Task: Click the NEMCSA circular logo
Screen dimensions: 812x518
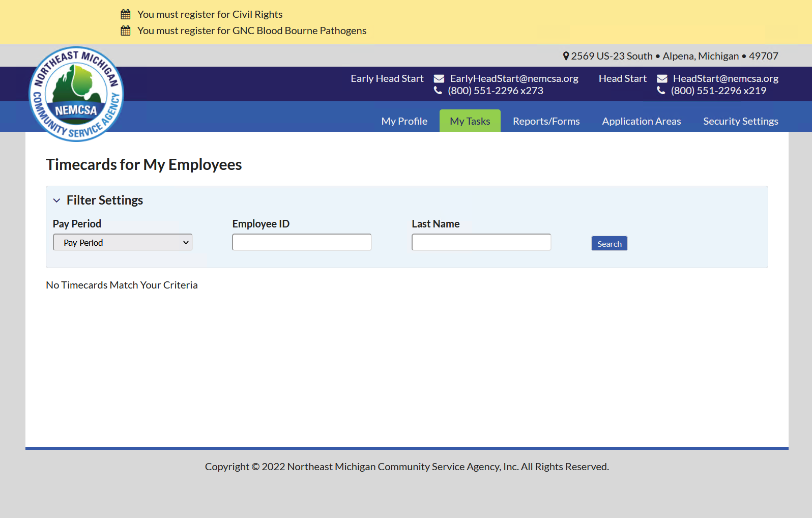Action: pos(76,94)
